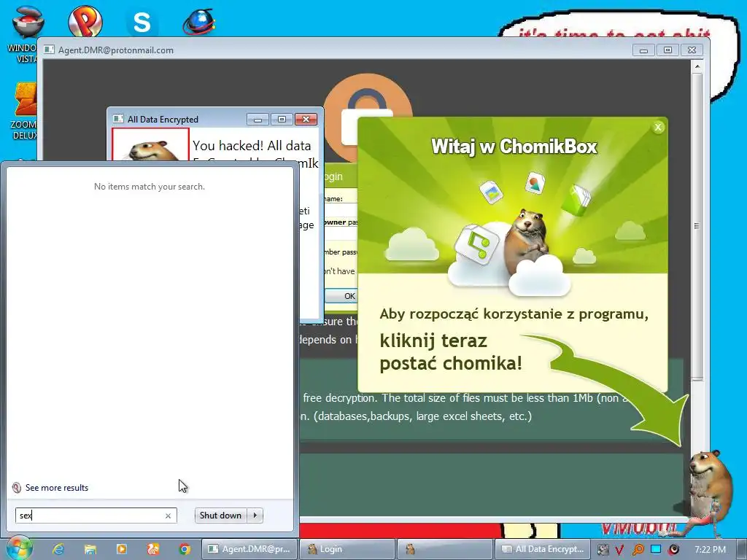Click the Agent.DMR window vertical scrollbar thumb
The width and height of the screenshot is (747, 560).
pos(697,226)
